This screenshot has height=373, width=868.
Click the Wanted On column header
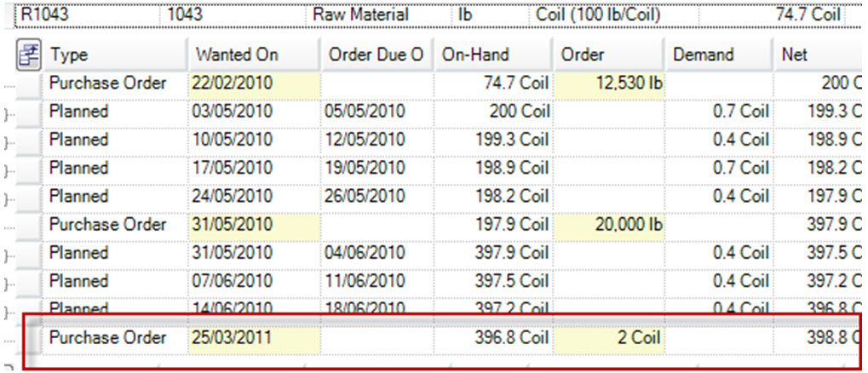tap(252, 55)
